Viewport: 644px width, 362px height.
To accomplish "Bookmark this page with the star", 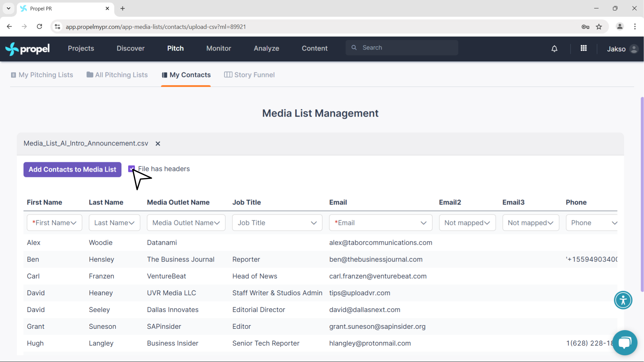I will [x=599, y=27].
